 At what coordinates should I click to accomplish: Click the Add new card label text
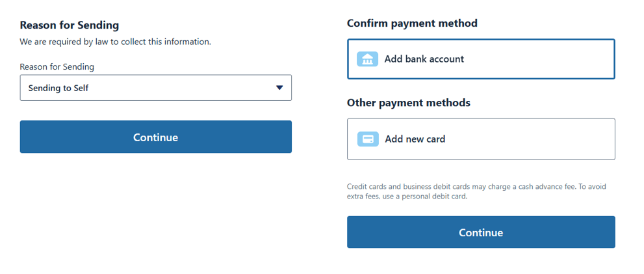click(415, 139)
